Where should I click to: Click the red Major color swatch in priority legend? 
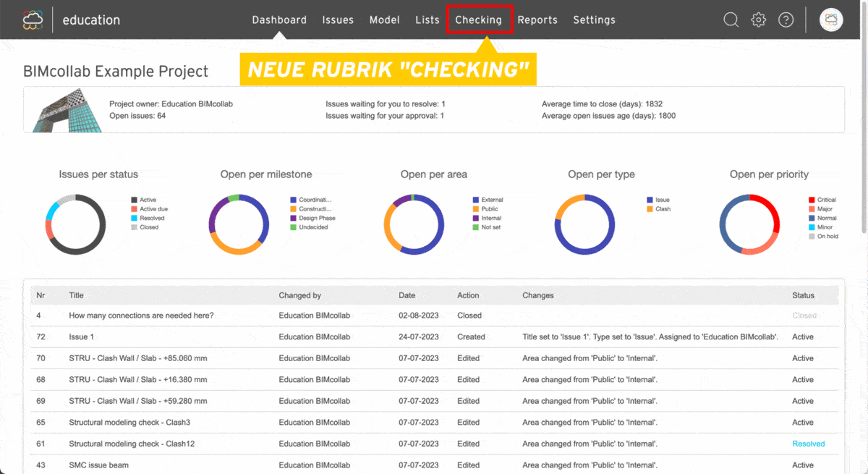coord(813,208)
